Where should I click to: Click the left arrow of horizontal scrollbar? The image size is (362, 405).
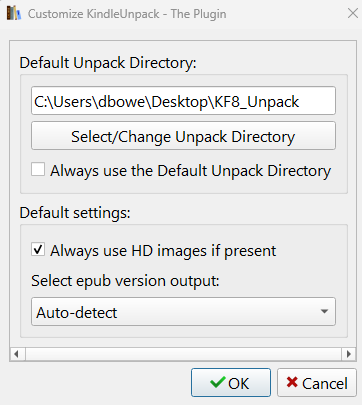click(x=16, y=354)
